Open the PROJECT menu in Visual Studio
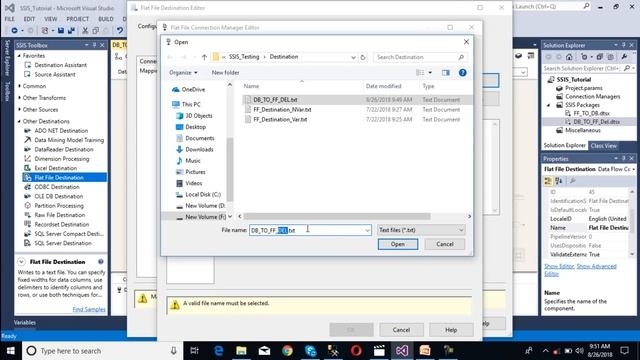 click(78, 19)
